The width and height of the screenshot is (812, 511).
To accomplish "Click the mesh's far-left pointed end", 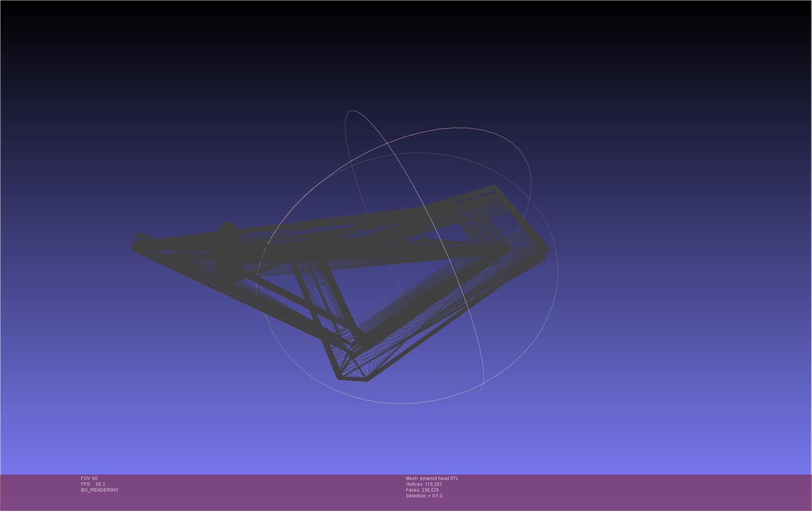I will 136,246.
